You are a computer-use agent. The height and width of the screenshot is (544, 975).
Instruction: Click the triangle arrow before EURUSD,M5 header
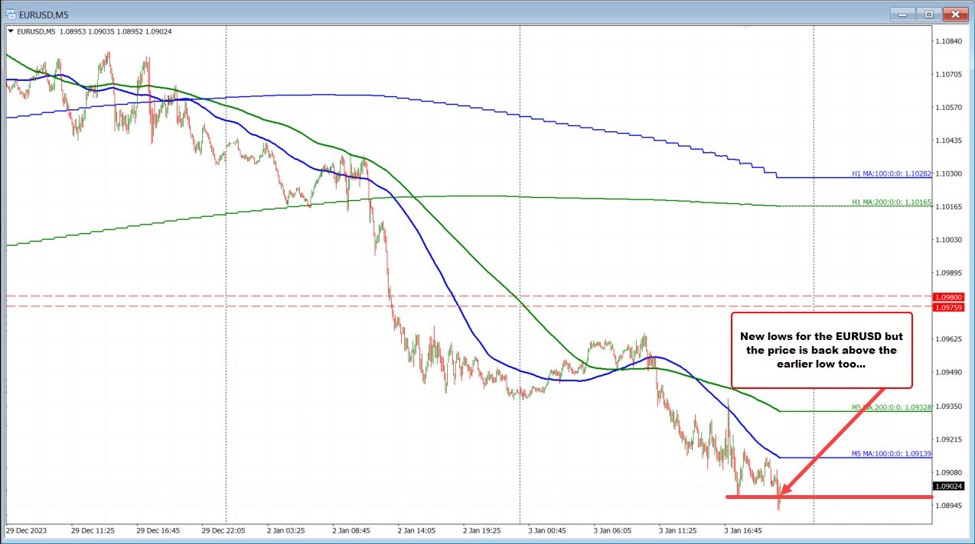(x=11, y=31)
